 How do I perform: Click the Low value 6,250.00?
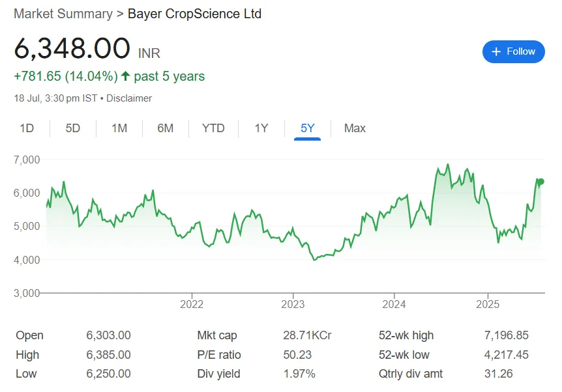point(109,374)
